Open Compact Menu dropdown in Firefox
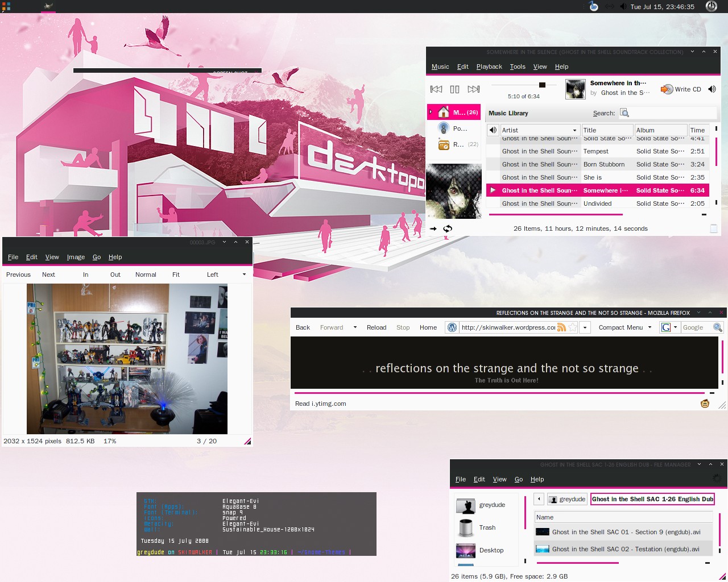Screen dimensions: 728x582 click(x=625, y=327)
